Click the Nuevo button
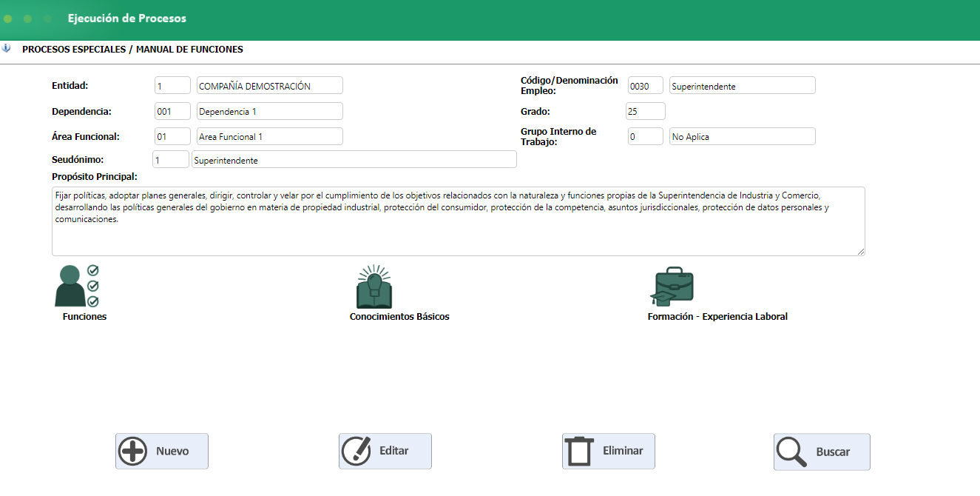This screenshot has width=980, height=496. pos(162,451)
